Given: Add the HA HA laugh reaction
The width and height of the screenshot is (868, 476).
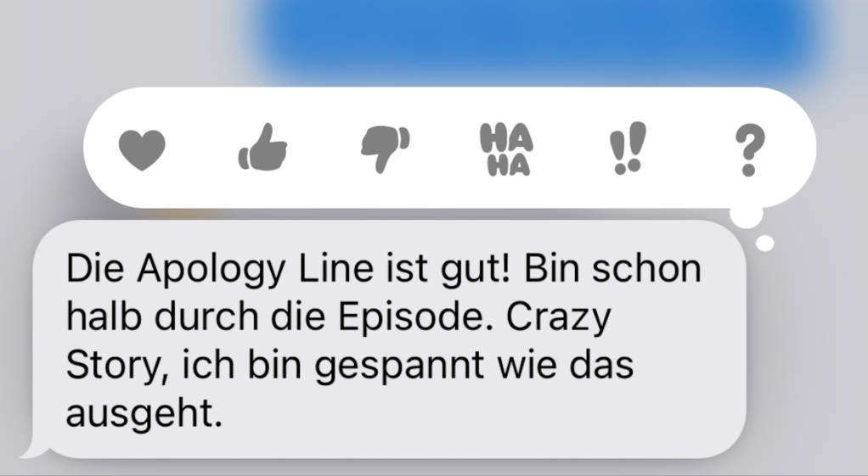Looking at the screenshot, I should pos(506,149).
